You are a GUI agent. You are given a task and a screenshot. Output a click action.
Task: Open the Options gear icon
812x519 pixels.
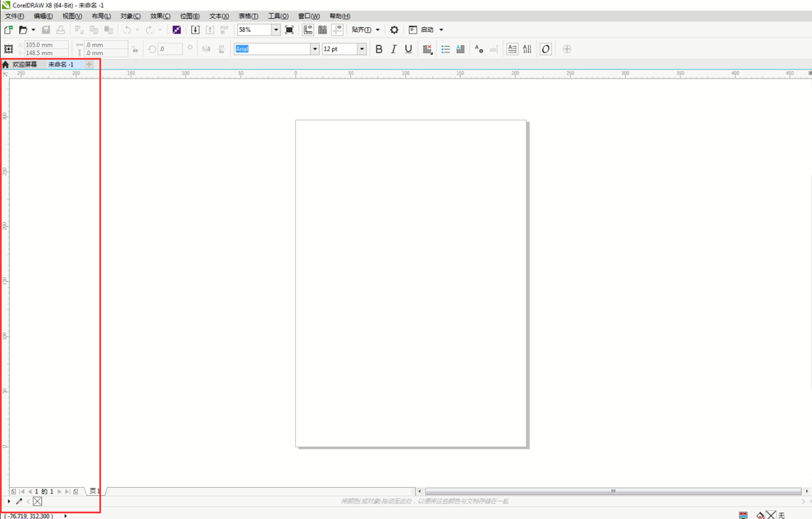pos(394,30)
